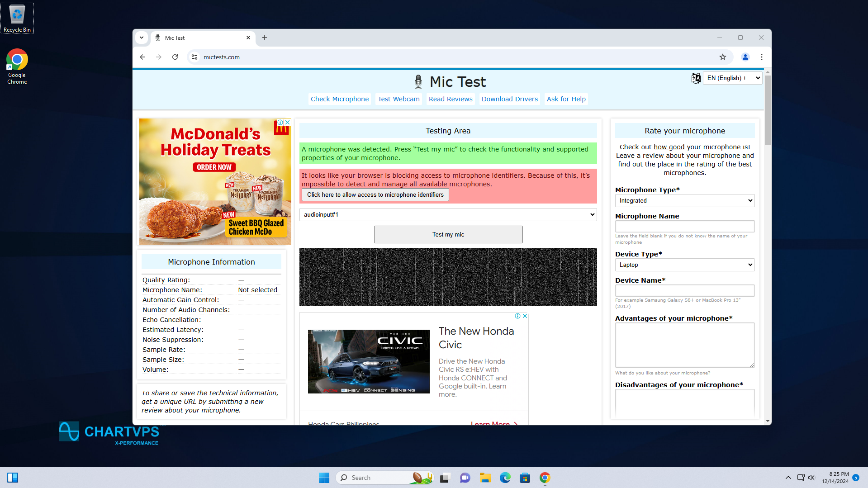The height and width of the screenshot is (488, 868).
Task: Open the Recycle Bin desktop icon
Action: pyautogui.click(x=17, y=18)
